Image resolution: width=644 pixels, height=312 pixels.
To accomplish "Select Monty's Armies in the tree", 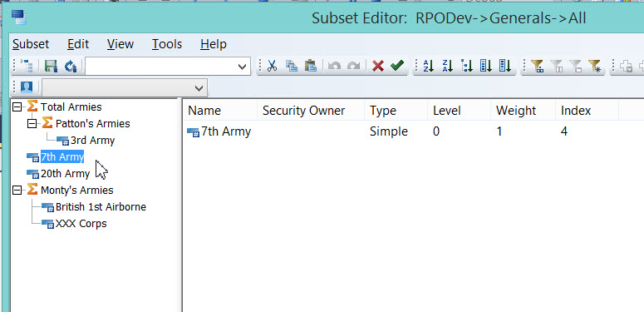I will point(76,191).
